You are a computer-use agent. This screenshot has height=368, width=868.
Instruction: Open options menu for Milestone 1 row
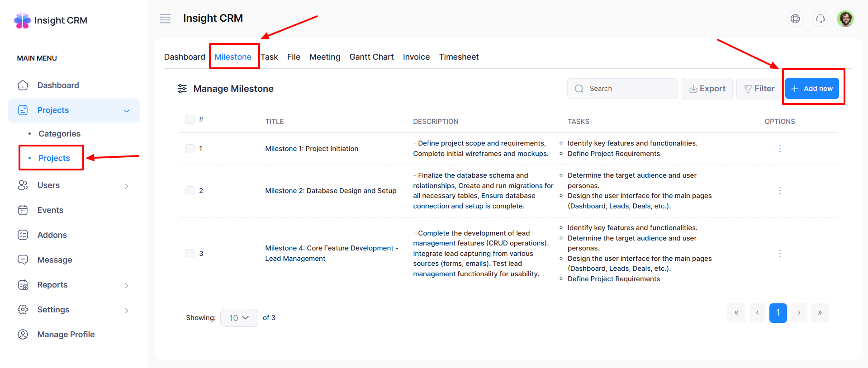click(x=780, y=149)
